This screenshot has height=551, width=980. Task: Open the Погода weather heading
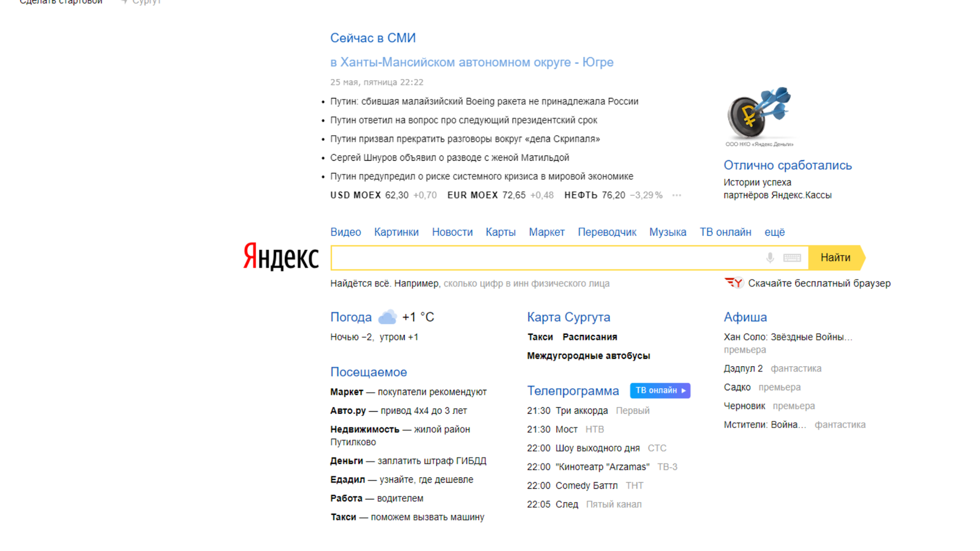point(351,317)
